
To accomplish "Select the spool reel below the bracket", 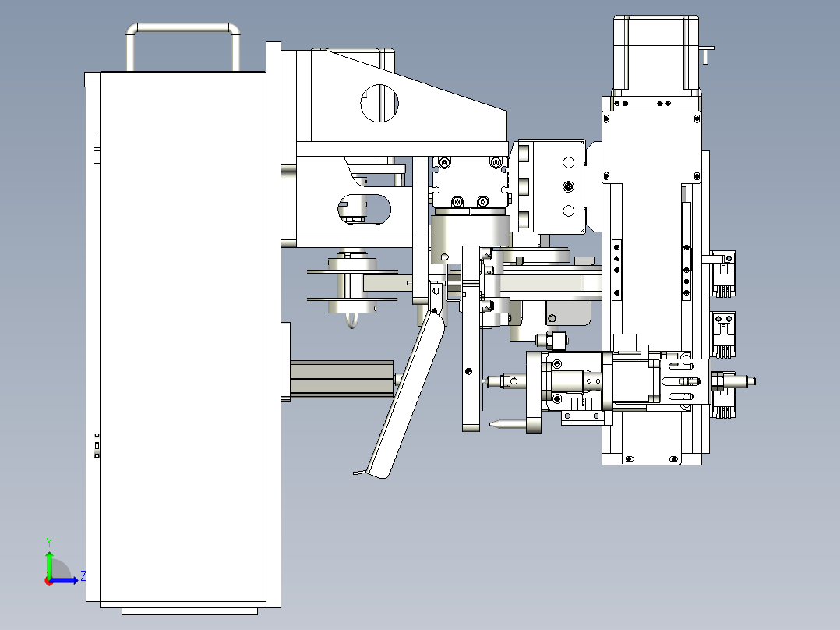I will (352, 285).
